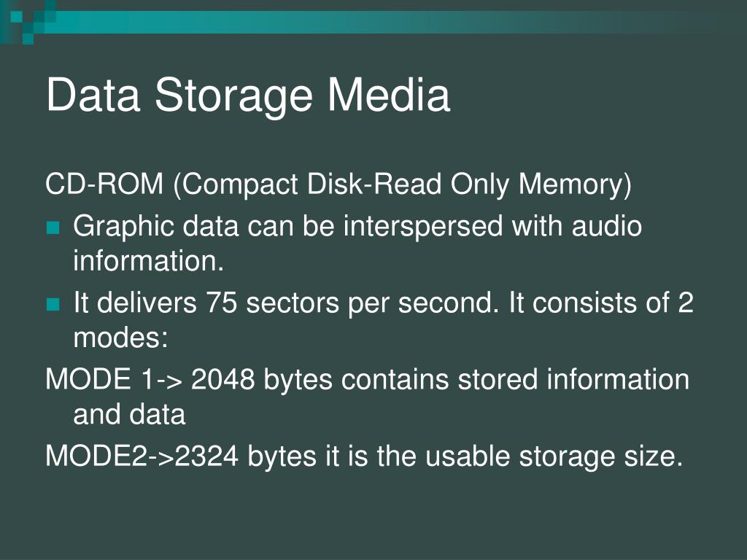Click the word "audio" in the first bullet
747x560 pixels.
(606, 226)
